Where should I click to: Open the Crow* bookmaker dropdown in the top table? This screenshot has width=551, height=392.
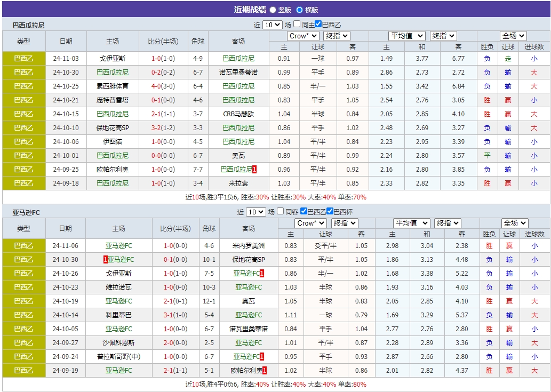(303, 35)
